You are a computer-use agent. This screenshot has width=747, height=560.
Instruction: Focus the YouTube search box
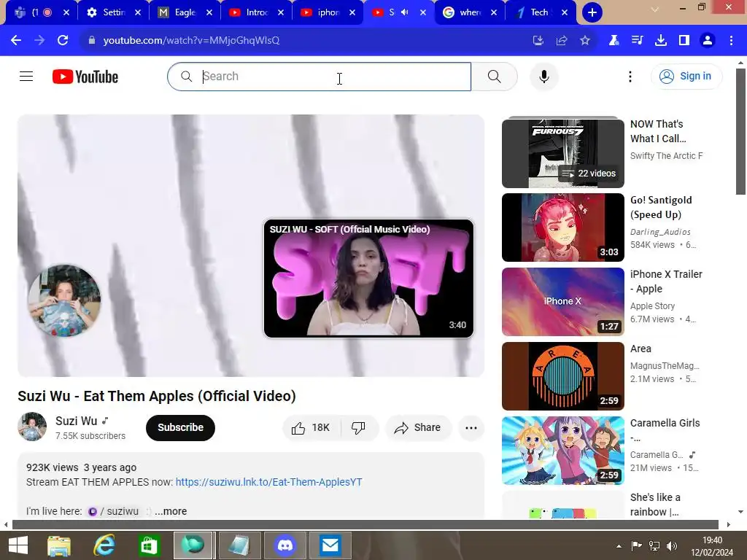[320, 76]
